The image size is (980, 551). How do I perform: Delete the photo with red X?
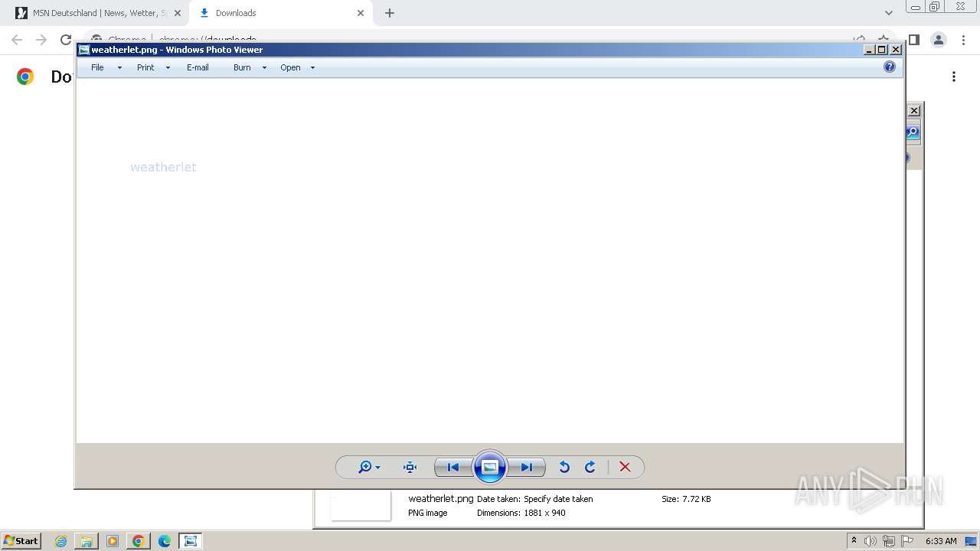625,467
